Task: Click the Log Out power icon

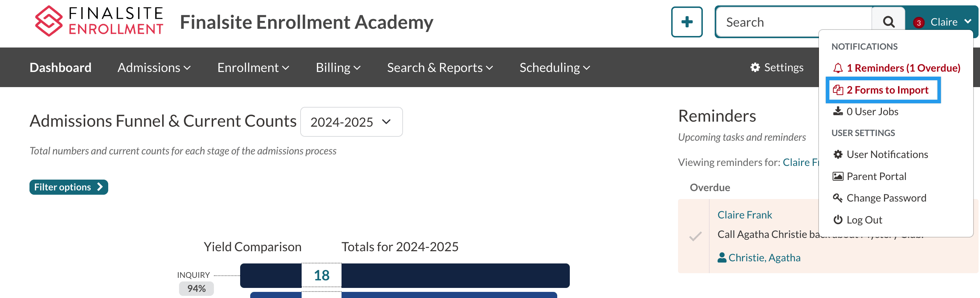Action: click(838, 220)
